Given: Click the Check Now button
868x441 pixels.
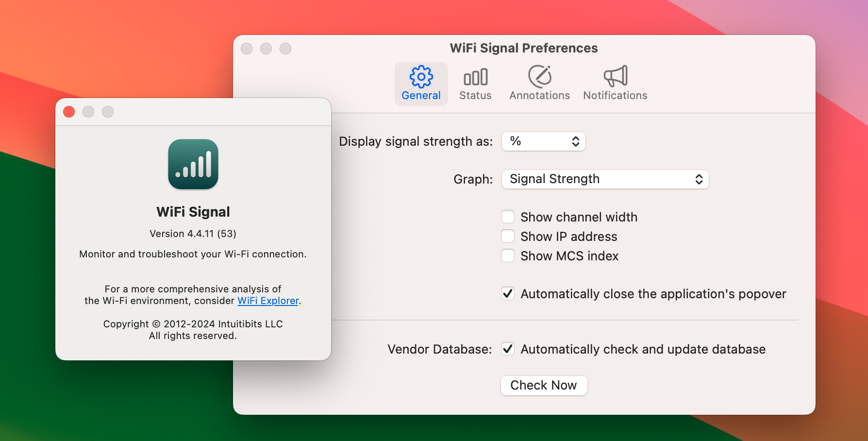Looking at the screenshot, I should (544, 385).
